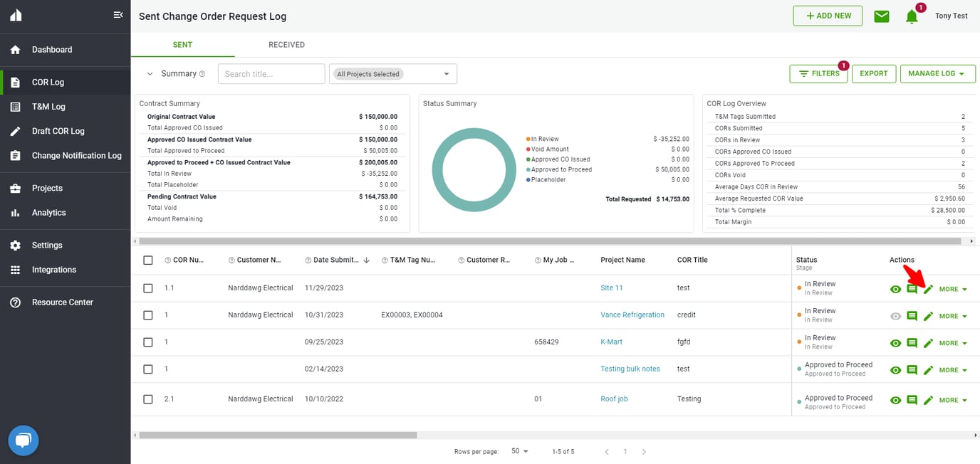The width and height of the screenshot is (980, 464).
Task: Click the ADD NEW button
Action: click(x=828, y=15)
